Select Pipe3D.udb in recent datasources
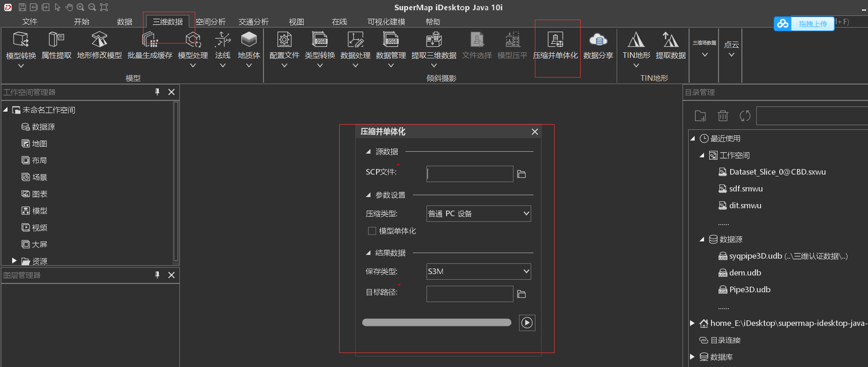 pyautogui.click(x=745, y=289)
